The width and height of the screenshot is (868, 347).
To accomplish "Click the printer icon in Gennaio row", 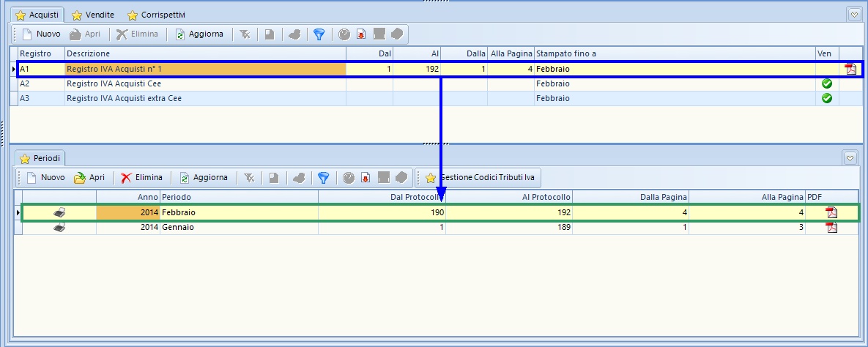I will (59, 227).
